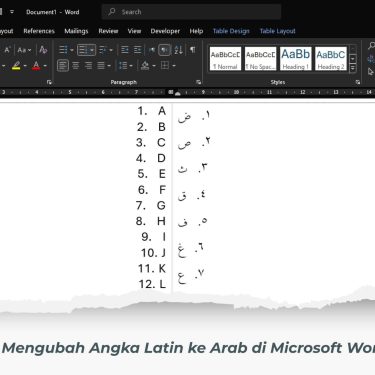The image size is (375, 375).
Task: Apply paragraph Shading fill
Action: coord(145,66)
